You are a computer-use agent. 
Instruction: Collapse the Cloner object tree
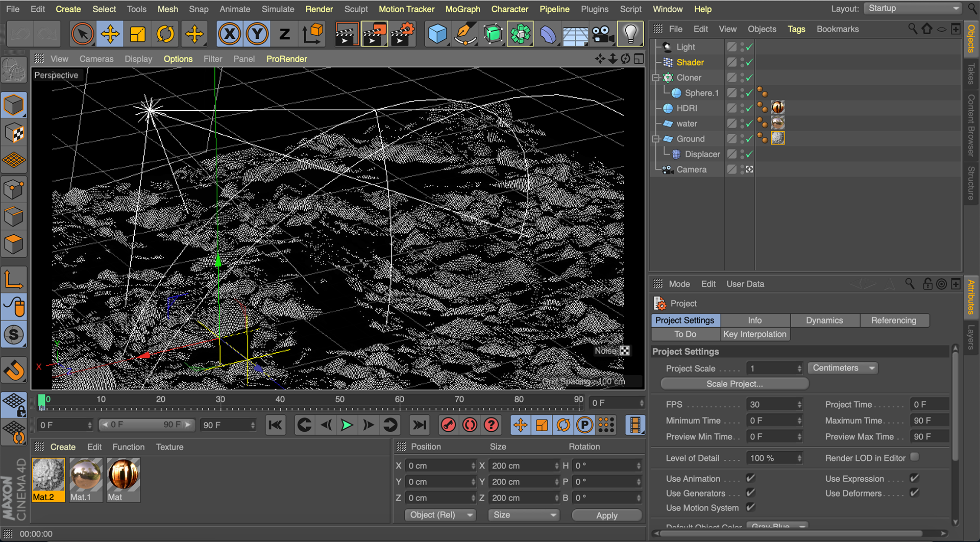tap(656, 78)
